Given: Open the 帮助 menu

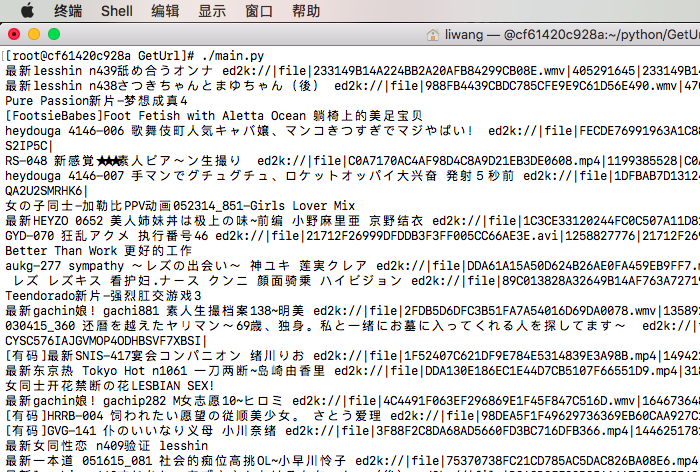Looking at the screenshot, I should click(306, 11).
